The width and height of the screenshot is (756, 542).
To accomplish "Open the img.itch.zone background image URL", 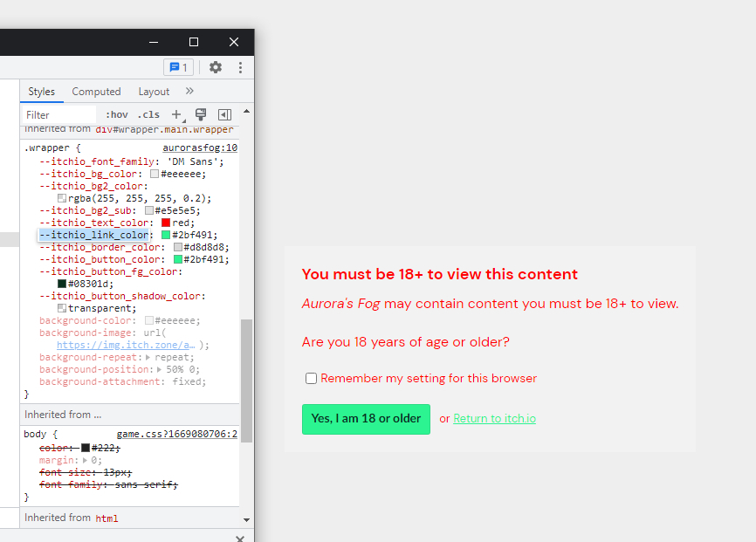I will click(x=126, y=346).
